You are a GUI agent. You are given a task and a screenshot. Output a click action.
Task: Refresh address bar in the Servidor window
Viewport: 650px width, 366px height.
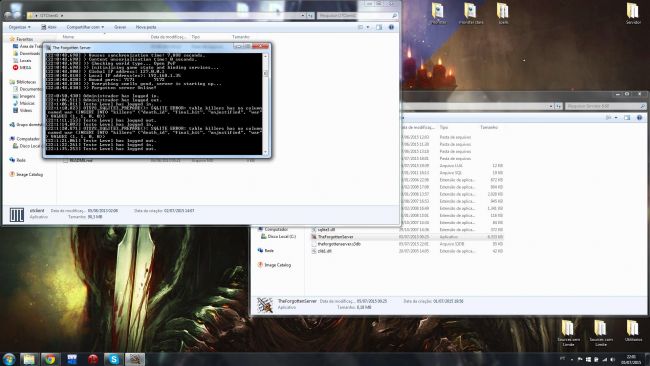(558, 107)
